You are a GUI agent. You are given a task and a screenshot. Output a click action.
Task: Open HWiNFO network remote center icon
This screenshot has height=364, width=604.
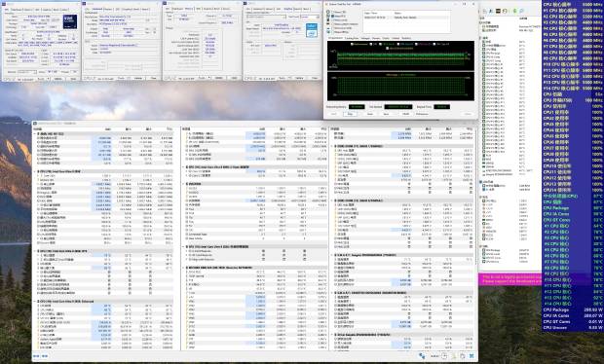pyautogui.click(x=422, y=356)
